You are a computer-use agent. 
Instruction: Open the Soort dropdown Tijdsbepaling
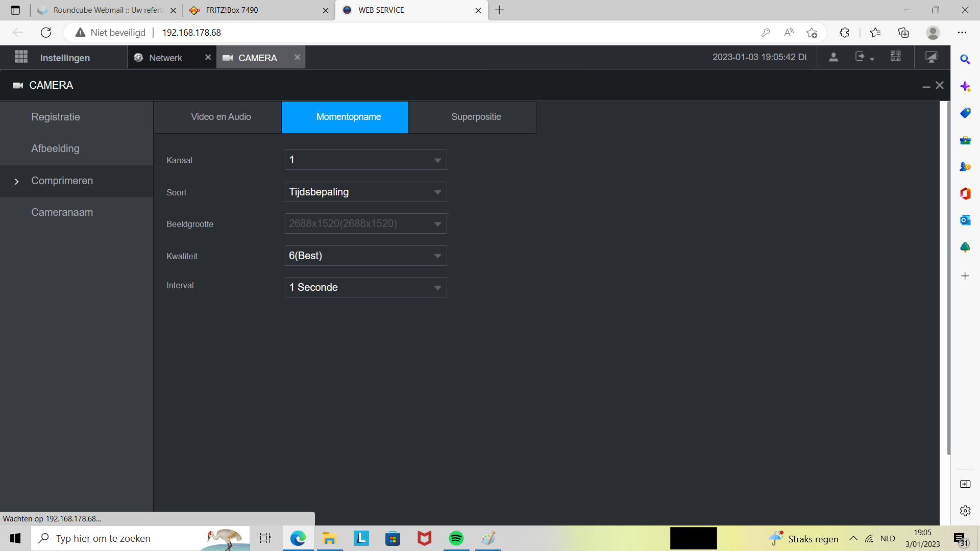[x=365, y=192]
